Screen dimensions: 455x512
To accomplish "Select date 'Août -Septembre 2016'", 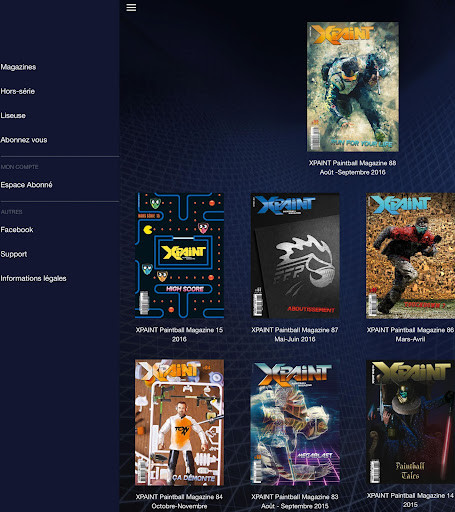I will pyautogui.click(x=353, y=172).
